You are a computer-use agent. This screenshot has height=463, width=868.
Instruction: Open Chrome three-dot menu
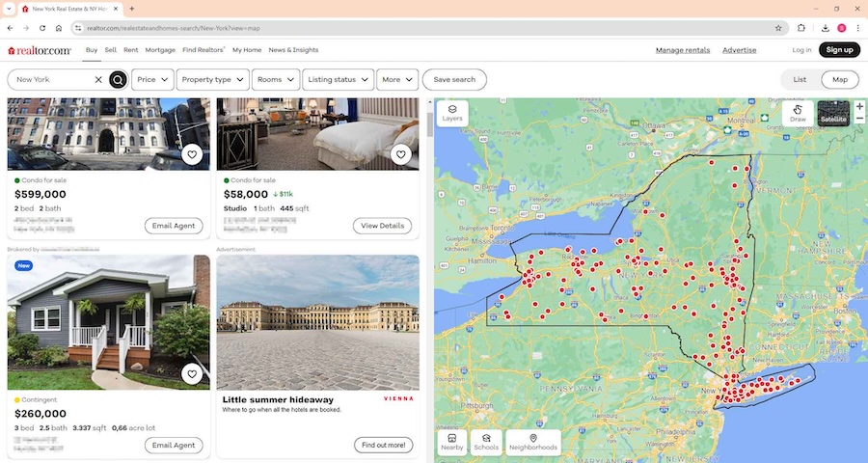858,28
